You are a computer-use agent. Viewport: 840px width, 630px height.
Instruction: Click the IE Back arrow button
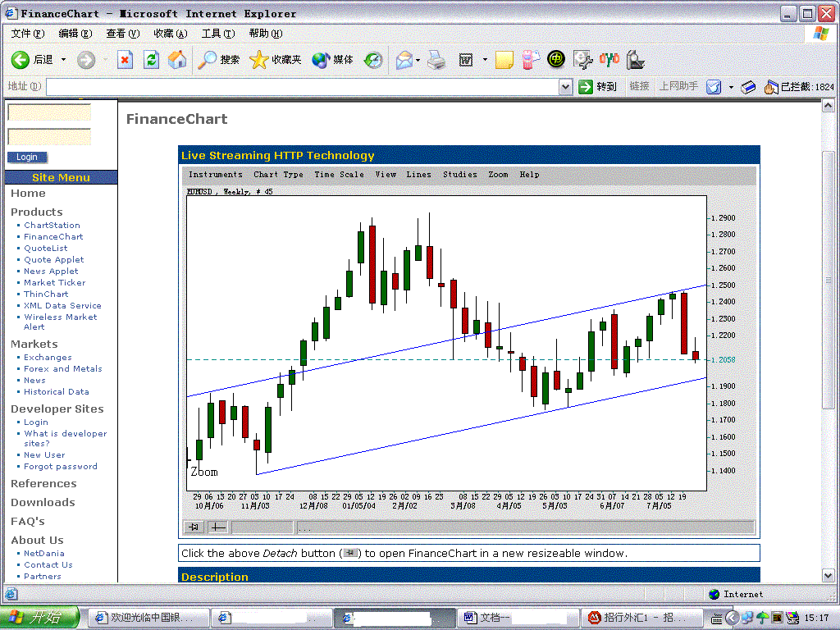click(21, 59)
